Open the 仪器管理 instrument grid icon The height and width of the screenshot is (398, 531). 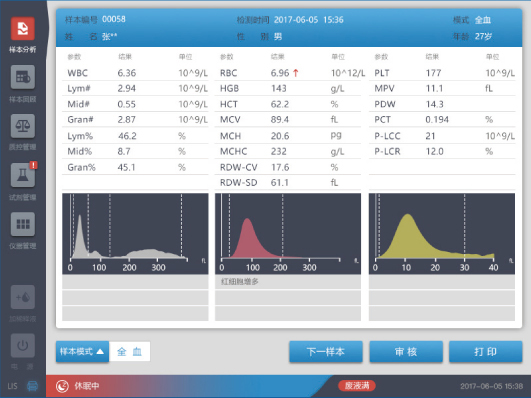(x=23, y=224)
